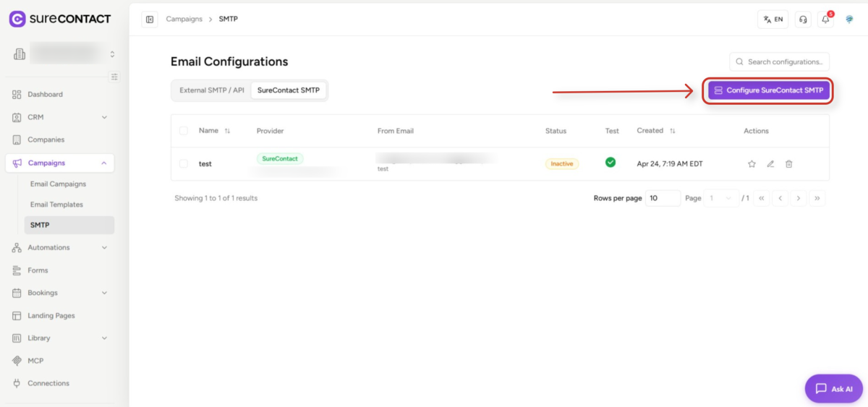Click the Provider column header

pyautogui.click(x=271, y=131)
